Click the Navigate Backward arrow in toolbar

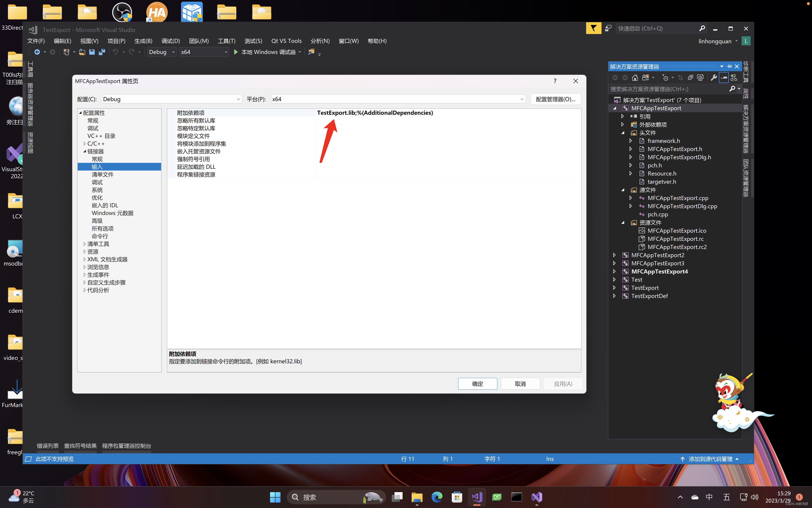click(37, 52)
